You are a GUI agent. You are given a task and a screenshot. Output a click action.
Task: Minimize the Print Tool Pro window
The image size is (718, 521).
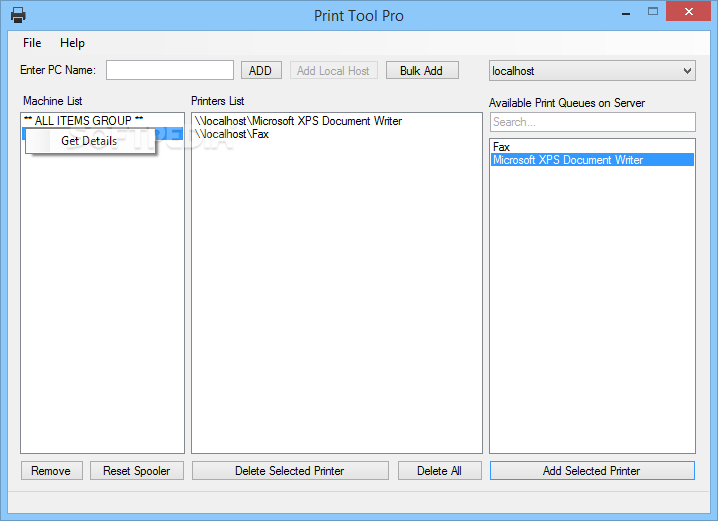[x=626, y=14]
